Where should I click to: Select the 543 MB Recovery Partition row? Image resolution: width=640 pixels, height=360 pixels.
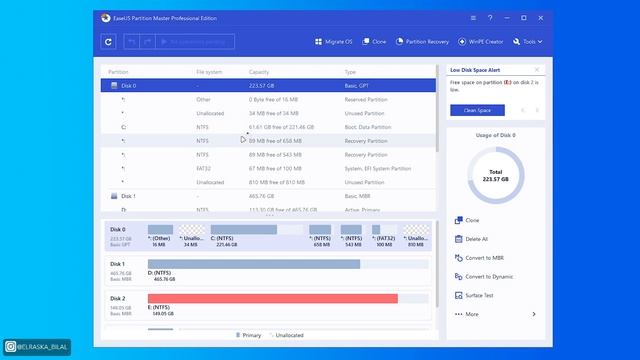click(268, 155)
